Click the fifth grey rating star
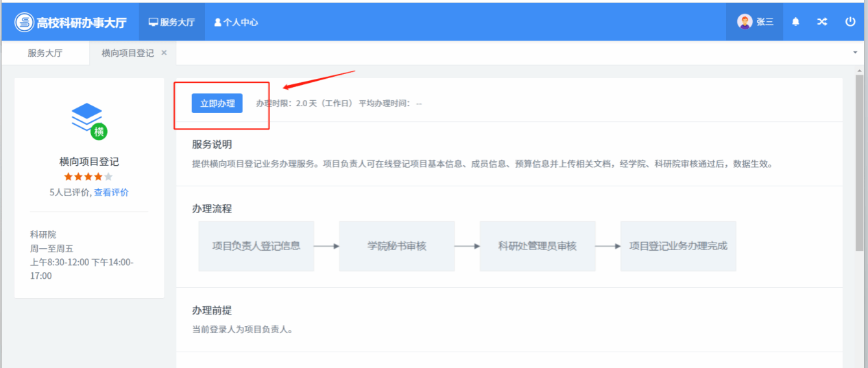 [x=108, y=177]
